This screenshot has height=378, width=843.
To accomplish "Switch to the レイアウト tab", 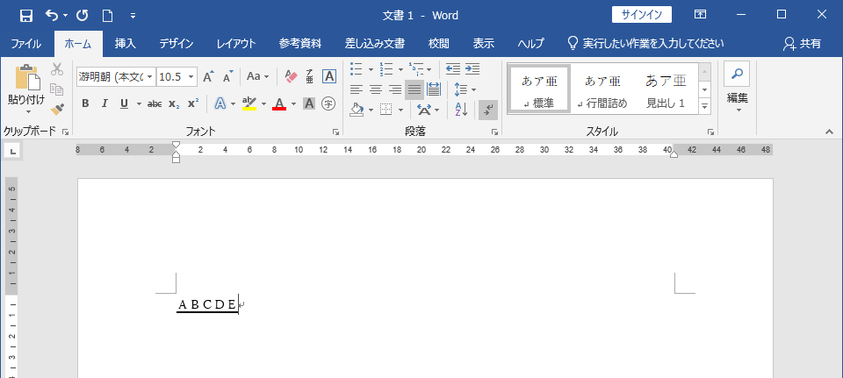I will click(x=236, y=44).
